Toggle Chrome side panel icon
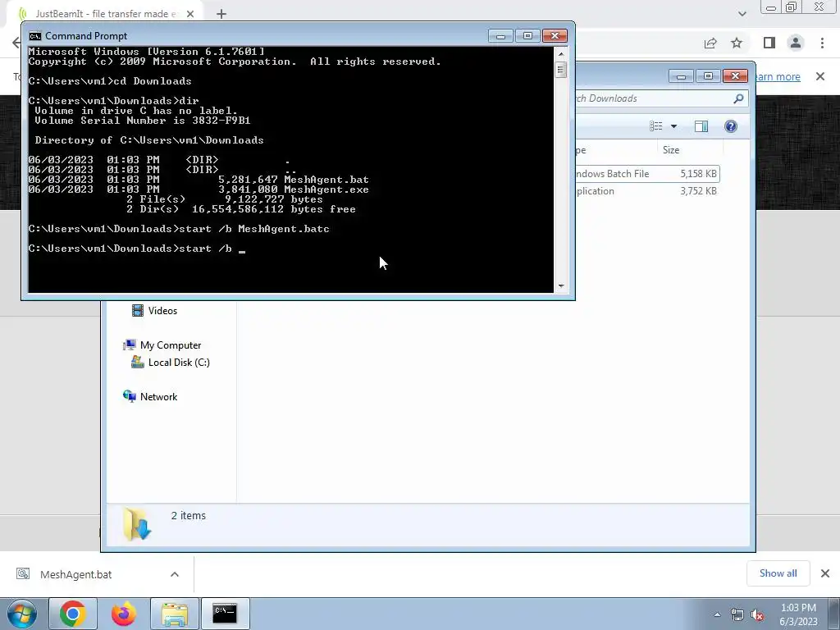The width and height of the screenshot is (840, 630). [x=769, y=43]
